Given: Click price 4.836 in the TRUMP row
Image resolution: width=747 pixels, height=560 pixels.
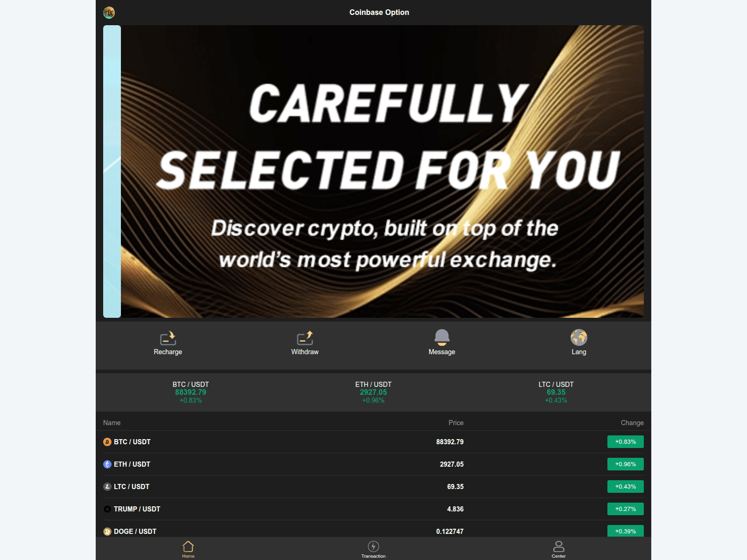Looking at the screenshot, I should (x=455, y=509).
